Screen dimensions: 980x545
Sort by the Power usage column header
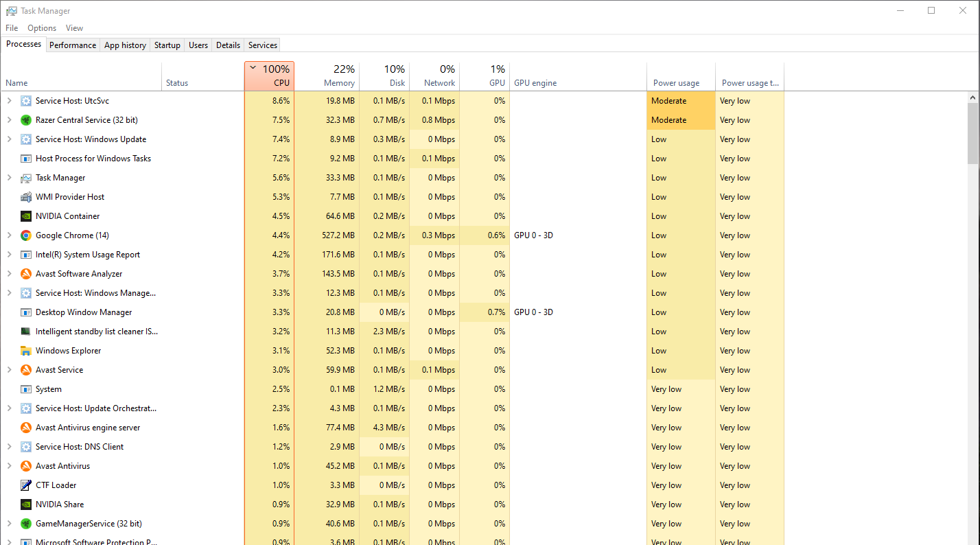pyautogui.click(x=681, y=76)
